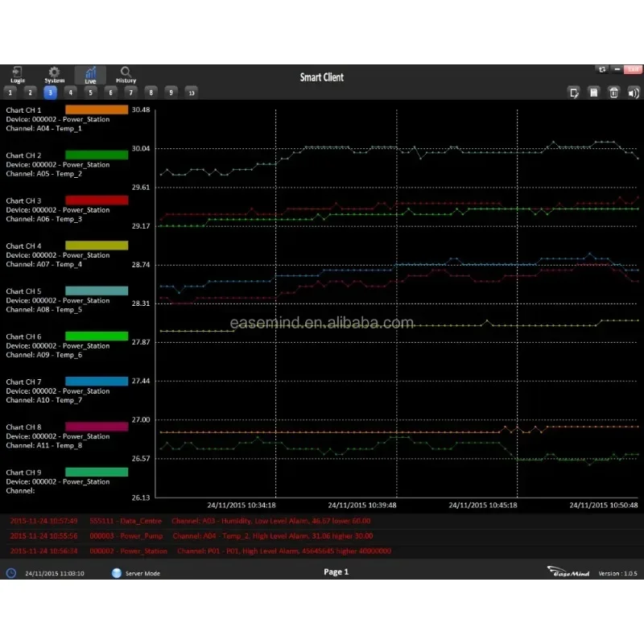Click the clock icon in status bar

[11, 572]
